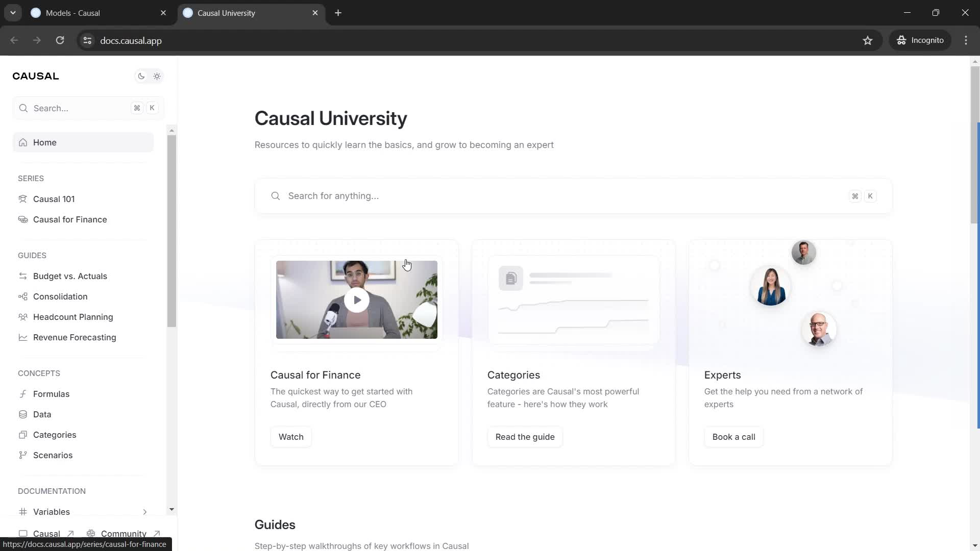
Task: Click the Revenue Forecasting chart icon
Action: (x=23, y=337)
